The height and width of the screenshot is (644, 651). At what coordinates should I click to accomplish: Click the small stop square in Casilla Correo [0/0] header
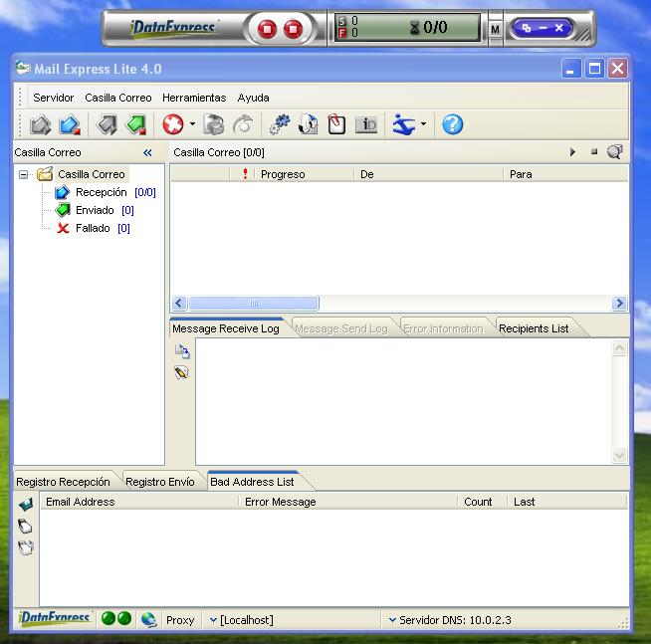tap(594, 152)
